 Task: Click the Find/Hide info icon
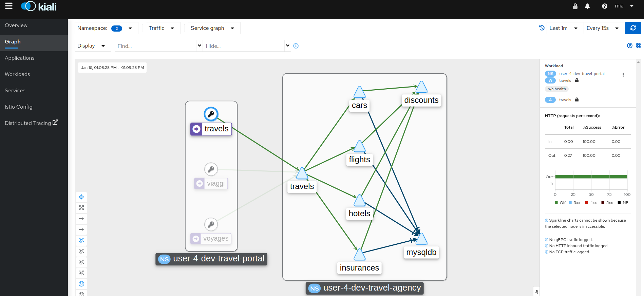(296, 46)
